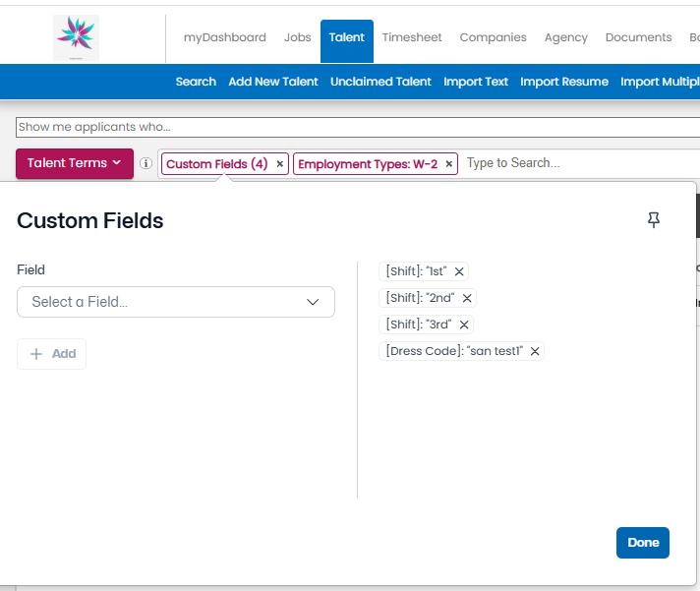Viewport: 700px width, 591px height.
Task: Expand the Select a Field dropdown
Action: [176, 302]
